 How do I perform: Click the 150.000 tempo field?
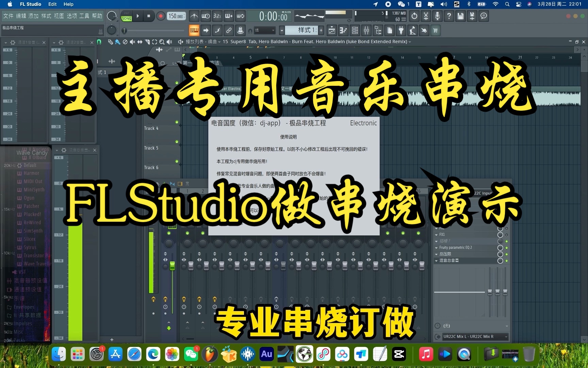pyautogui.click(x=176, y=16)
